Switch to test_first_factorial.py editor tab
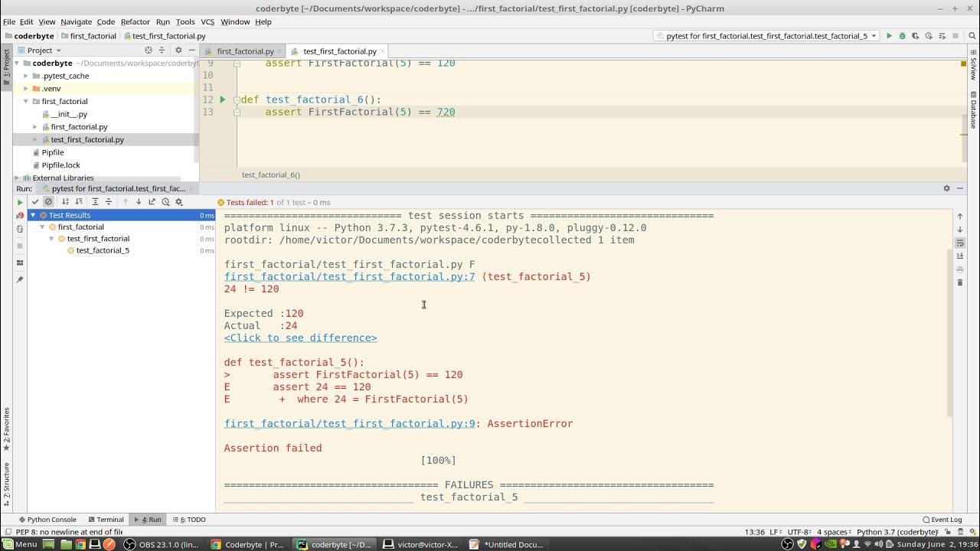This screenshot has width=980, height=551. tap(340, 51)
